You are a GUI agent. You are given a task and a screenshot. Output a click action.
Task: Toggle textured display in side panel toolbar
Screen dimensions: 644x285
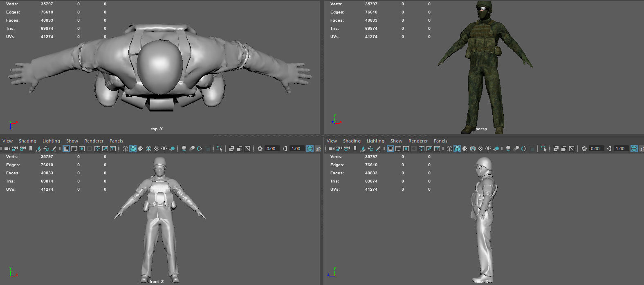click(480, 149)
